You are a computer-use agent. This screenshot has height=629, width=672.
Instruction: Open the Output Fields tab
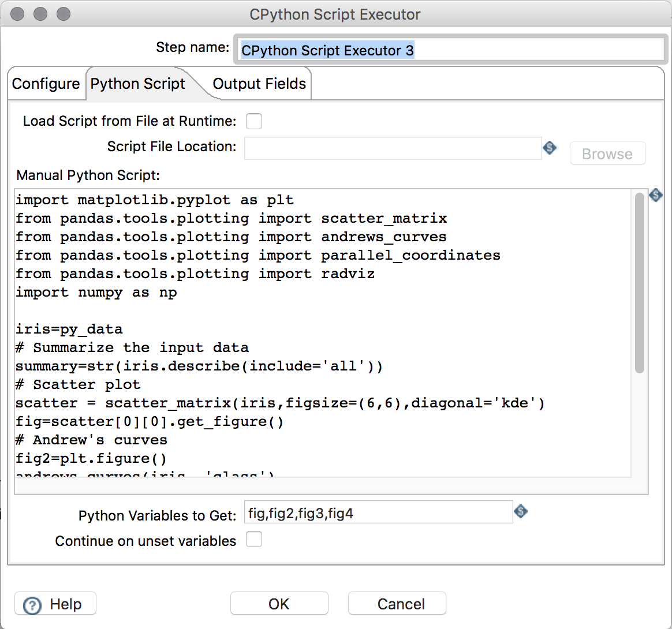[x=259, y=84]
